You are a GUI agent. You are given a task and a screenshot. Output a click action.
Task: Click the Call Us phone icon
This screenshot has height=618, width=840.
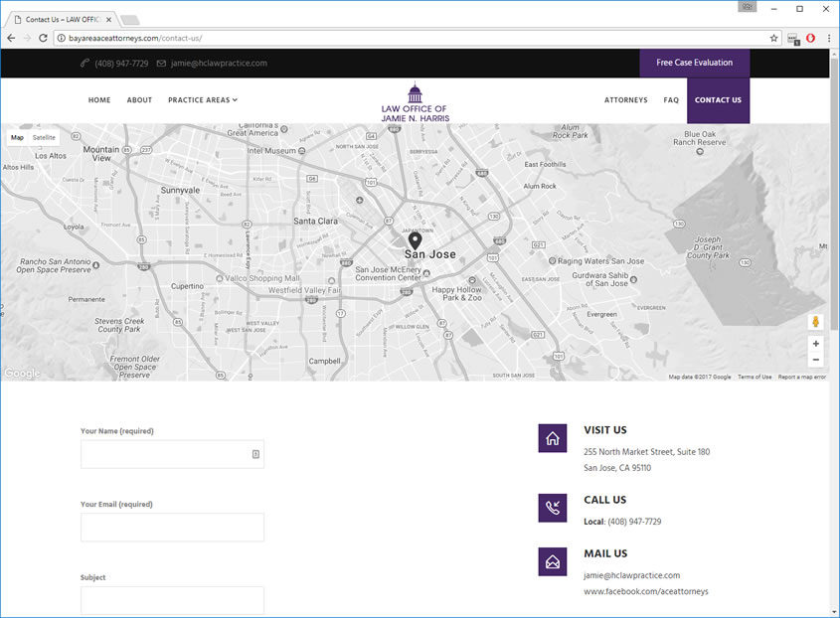[x=552, y=508]
